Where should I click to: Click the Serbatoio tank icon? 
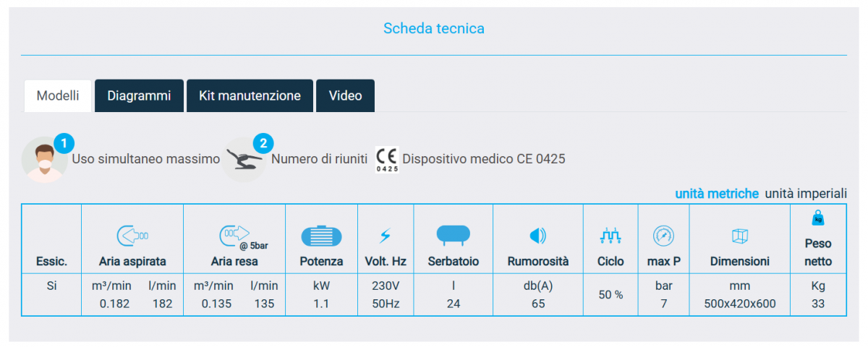coord(453,234)
